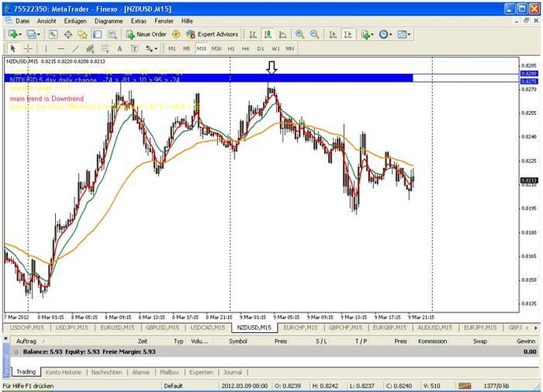This screenshot has width=543, height=392.
Task: Open the Fenster menu
Action: tap(164, 21)
